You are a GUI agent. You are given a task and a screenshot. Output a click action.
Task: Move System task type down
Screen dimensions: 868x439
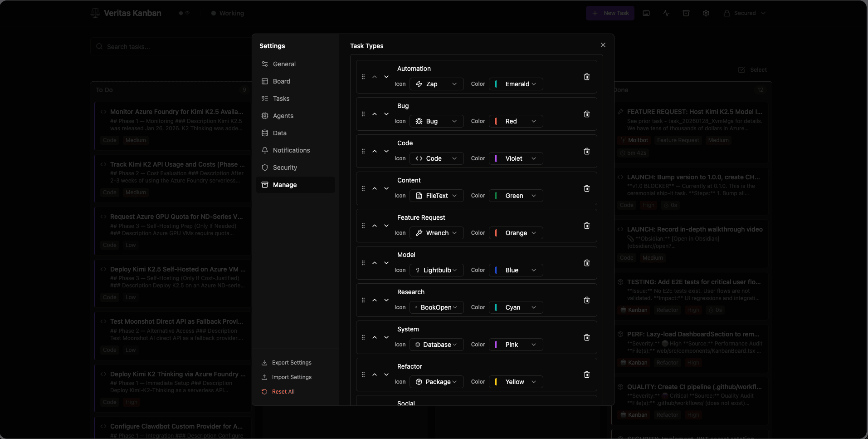386,337
